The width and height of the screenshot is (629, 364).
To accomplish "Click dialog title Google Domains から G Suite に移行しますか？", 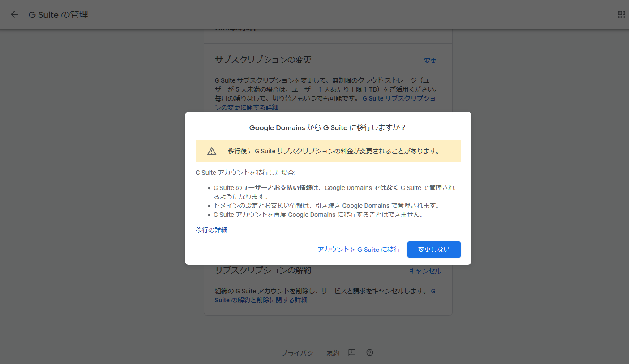I will (328, 127).
